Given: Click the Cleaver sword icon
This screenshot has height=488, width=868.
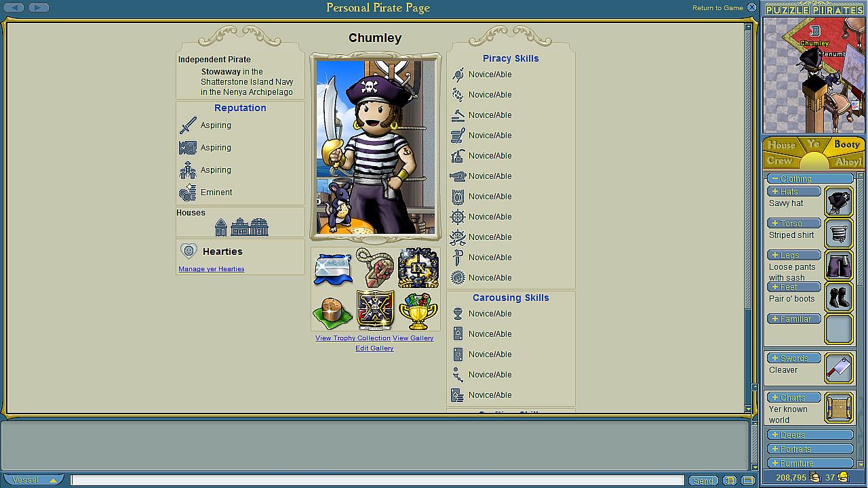Looking at the screenshot, I should point(839,369).
